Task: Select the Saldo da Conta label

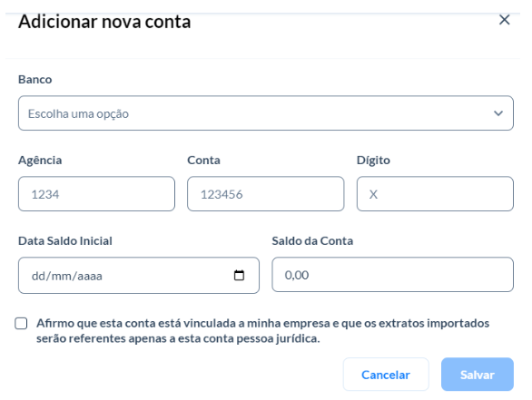Action: tap(312, 241)
